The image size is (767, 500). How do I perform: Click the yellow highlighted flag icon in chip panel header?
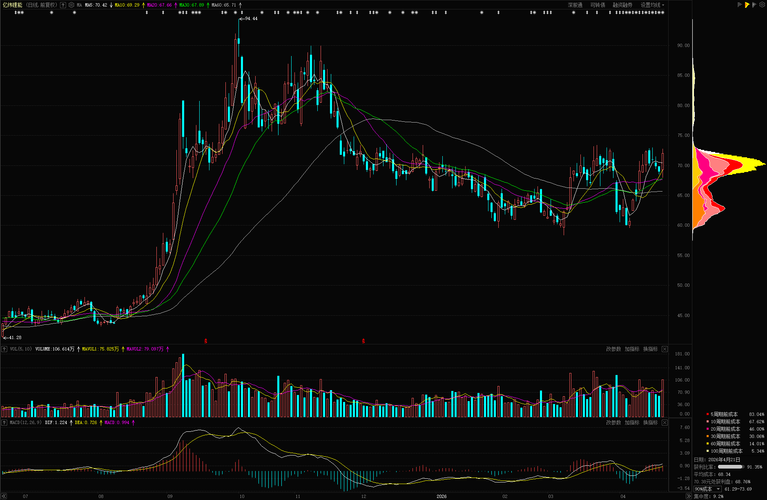click(747, 4)
